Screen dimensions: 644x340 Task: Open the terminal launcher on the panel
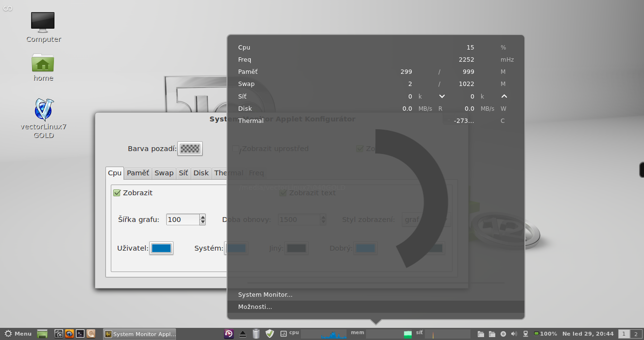[80, 334]
